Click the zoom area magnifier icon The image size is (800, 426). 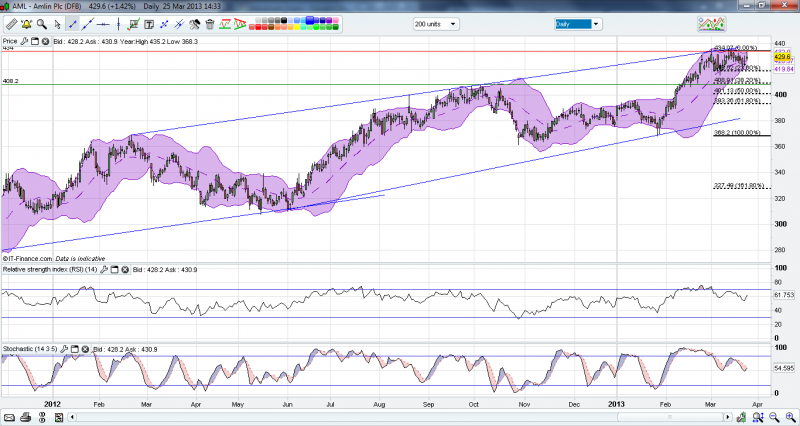[758, 417]
